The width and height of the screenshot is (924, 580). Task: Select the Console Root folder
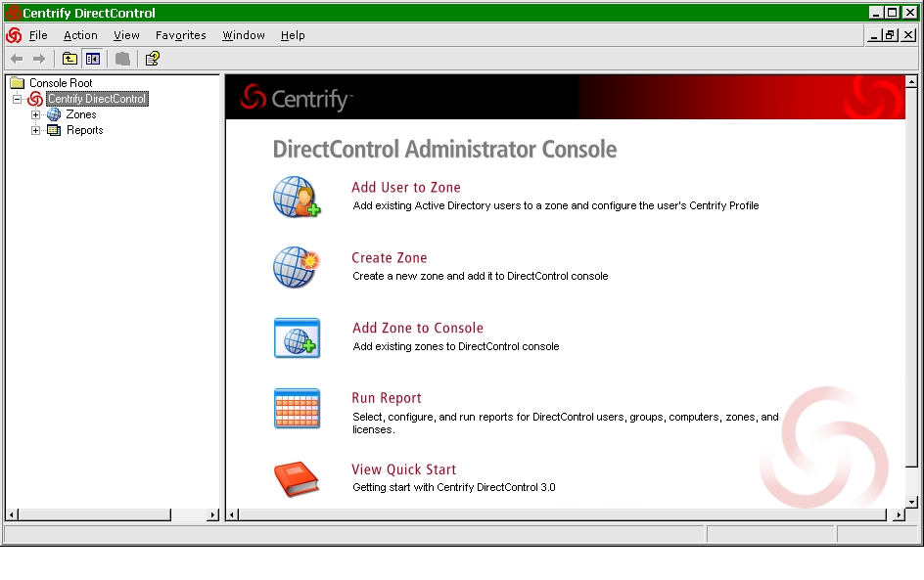[x=60, y=83]
